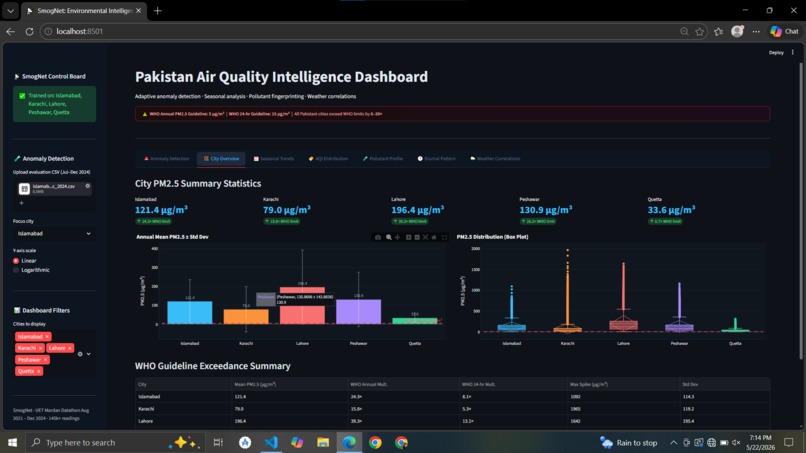Screen dimensions: 806x453
Task: Open the Windows Start menu
Action: (12, 442)
